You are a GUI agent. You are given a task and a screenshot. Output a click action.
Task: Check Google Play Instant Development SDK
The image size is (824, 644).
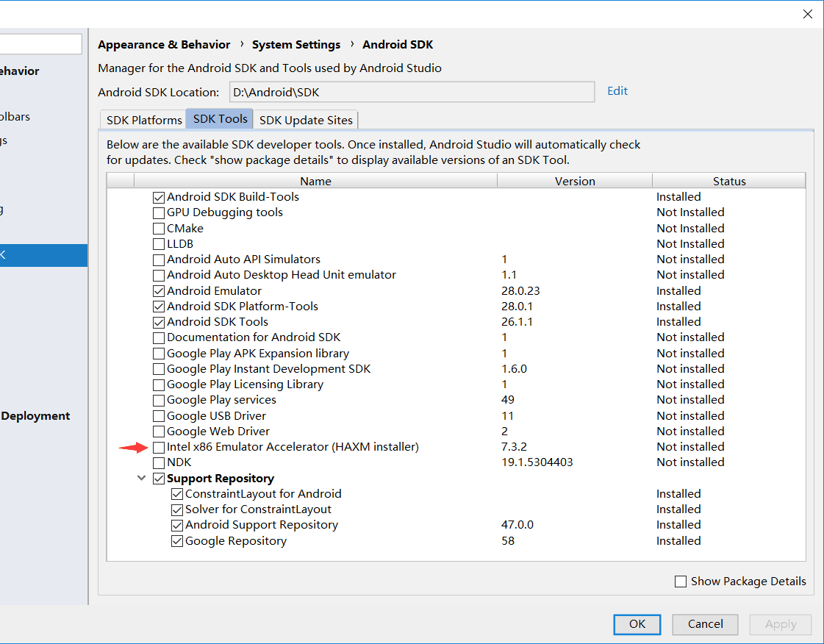(x=158, y=369)
